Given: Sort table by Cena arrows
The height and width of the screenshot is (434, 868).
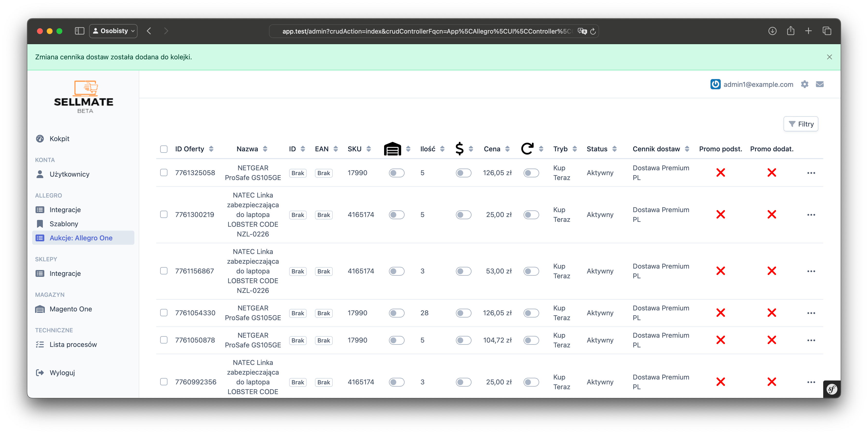Looking at the screenshot, I should coord(507,149).
